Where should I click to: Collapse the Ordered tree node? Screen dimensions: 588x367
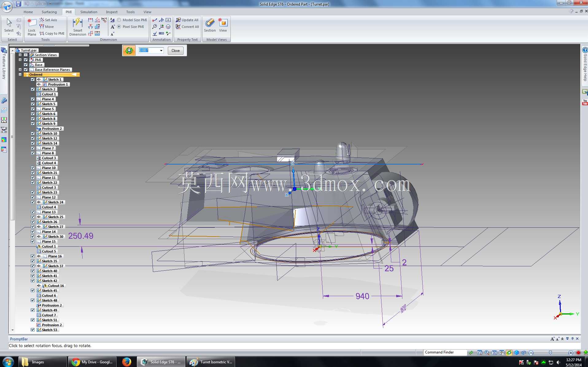click(x=20, y=75)
